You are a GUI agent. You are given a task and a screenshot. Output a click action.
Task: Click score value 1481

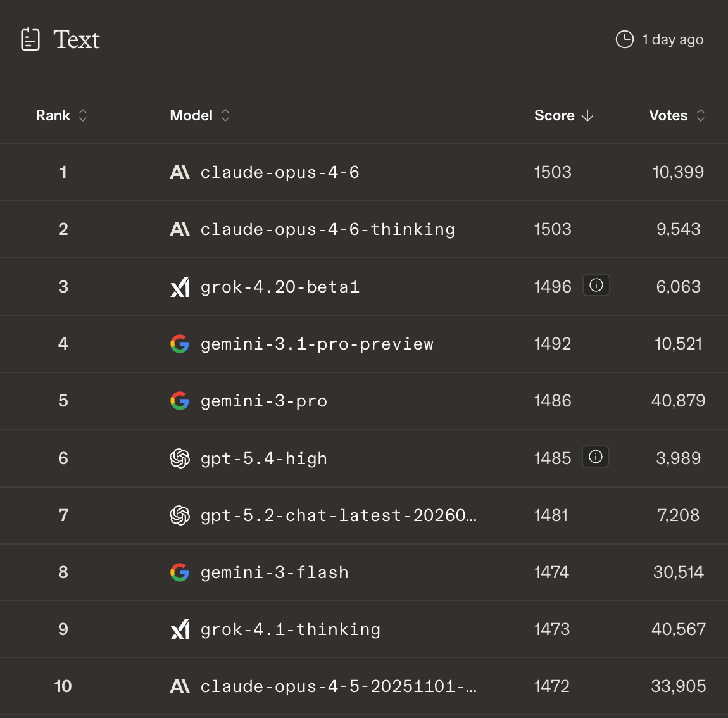pos(551,515)
